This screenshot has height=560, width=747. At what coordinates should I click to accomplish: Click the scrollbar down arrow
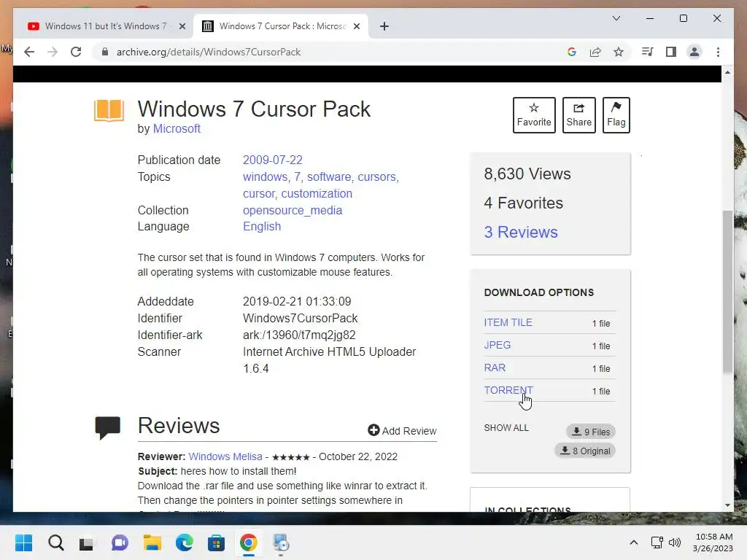(727, 505)
